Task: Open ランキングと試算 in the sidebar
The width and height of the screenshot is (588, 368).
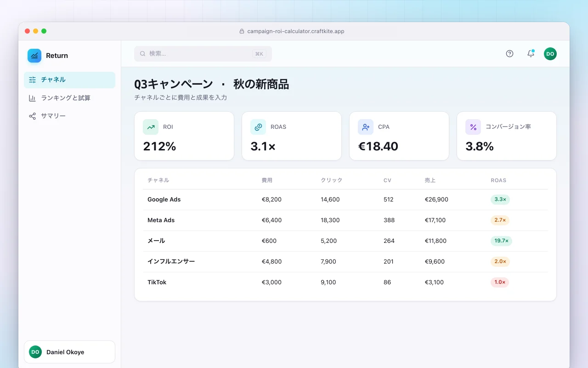Action: point(69,98)
